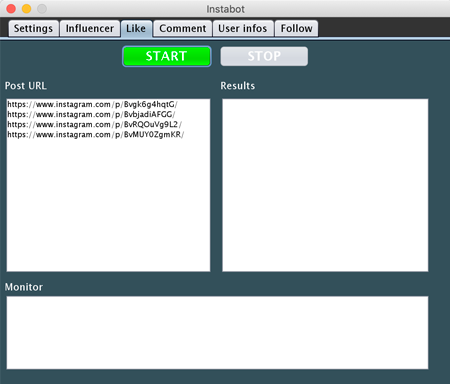The image size is (450, 384).
Task: Click the URL ending in BvRQOuVg9L2
Action: 94,125
